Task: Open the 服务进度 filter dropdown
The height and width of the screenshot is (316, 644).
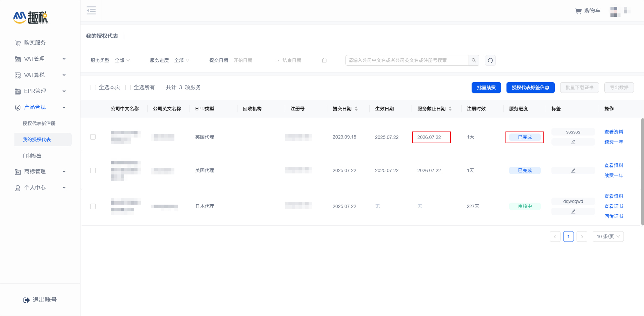Action: 181,60
